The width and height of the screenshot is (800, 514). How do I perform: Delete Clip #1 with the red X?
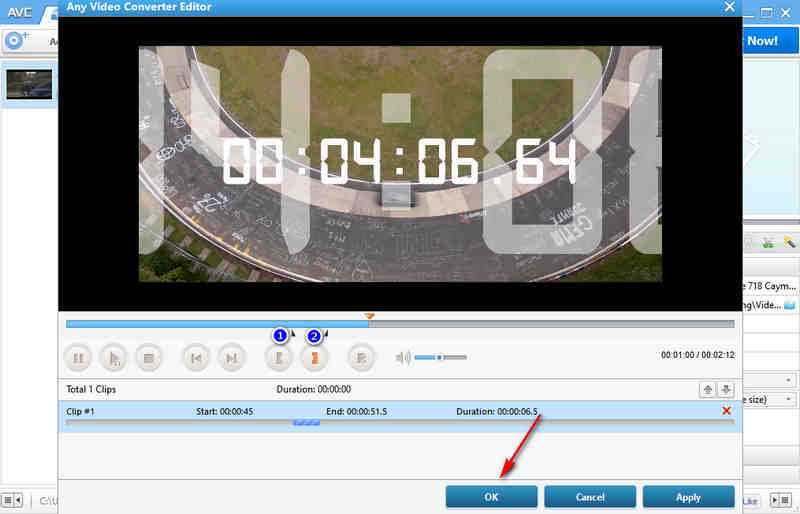coord(727,411)
